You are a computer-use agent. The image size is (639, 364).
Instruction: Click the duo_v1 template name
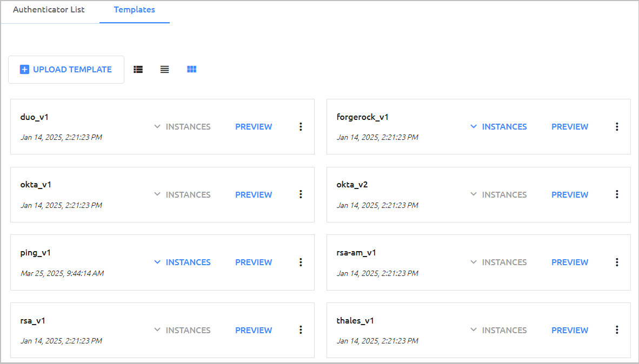tap(34, 117)
